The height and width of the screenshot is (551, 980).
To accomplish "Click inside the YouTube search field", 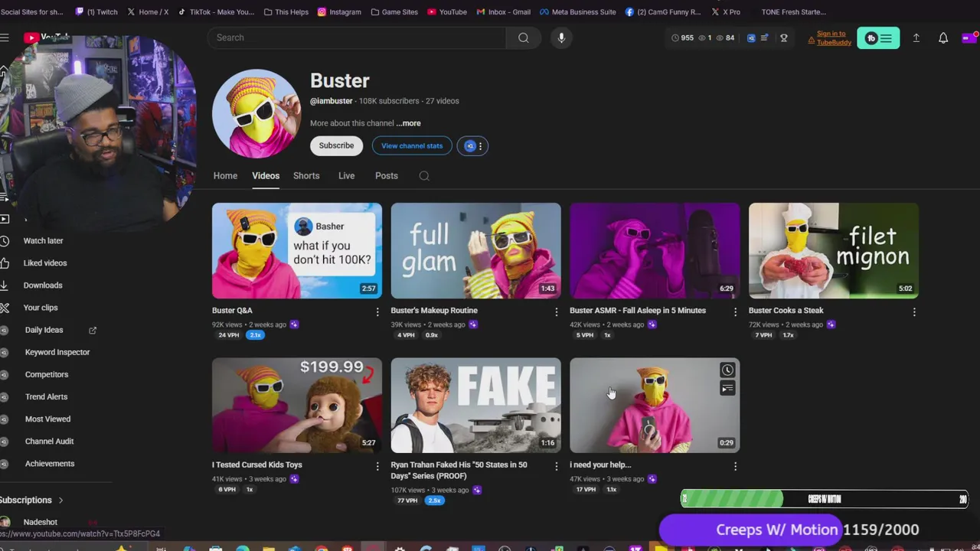I will (357, 37).
